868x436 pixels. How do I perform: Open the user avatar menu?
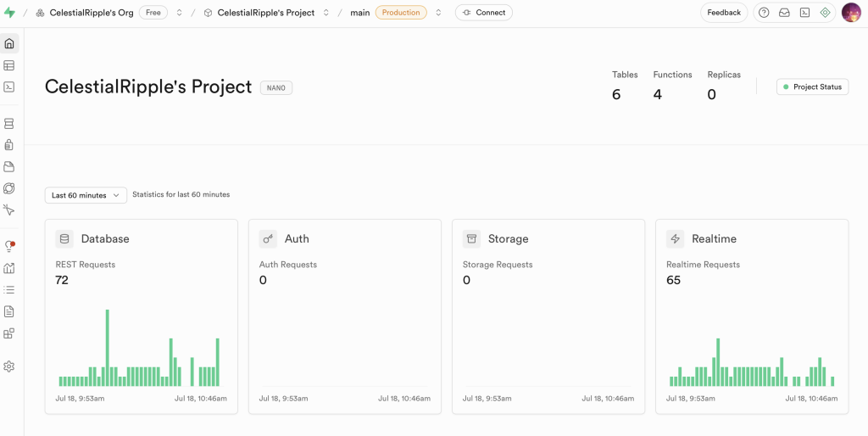point(851,13)
